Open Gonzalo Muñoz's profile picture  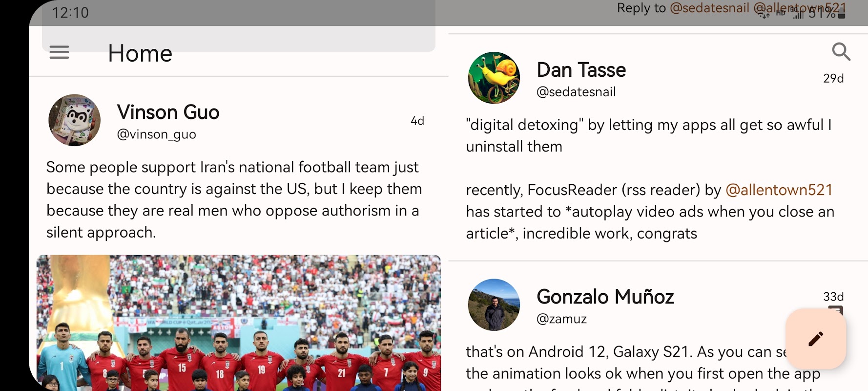pos(494,305)
